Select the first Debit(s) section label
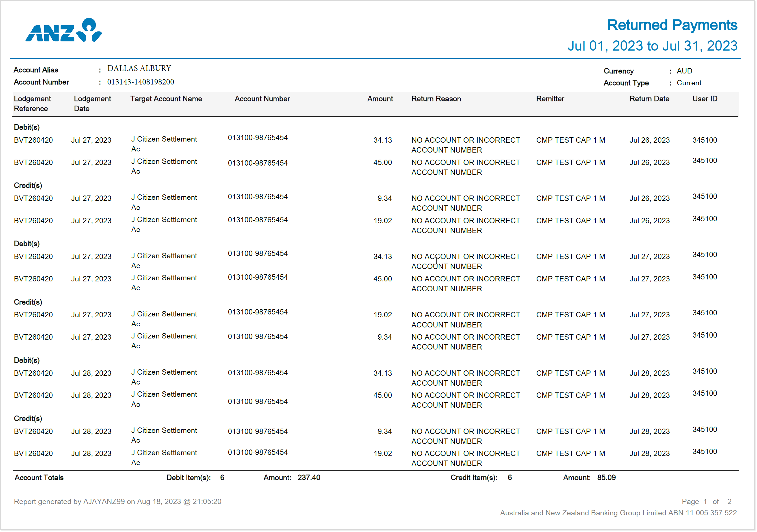This screenshot has width=757, height=532. tap(27, 127)
